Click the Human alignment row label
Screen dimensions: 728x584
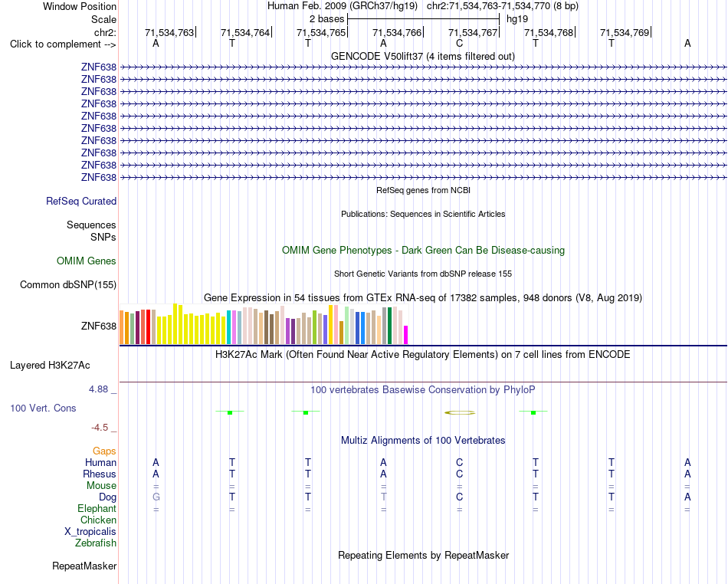pos(100,462)
